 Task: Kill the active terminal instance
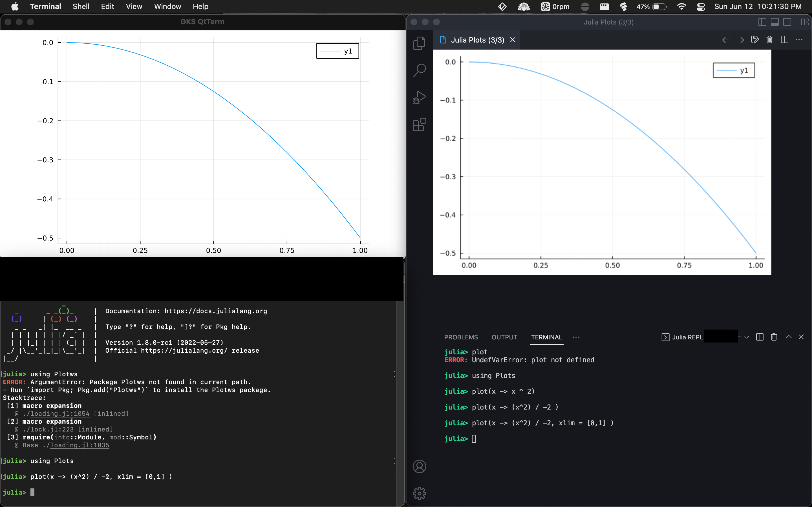point(774,337)
